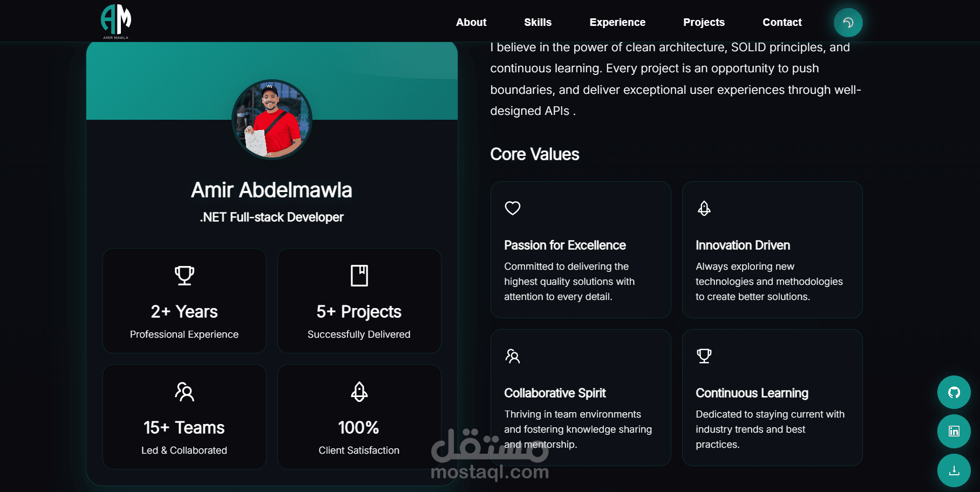Image resolution: width=980 pixels, height=492 pixels.
Task: Click the bookmark icon above 5+ Projects
Action: click(359, 275)
